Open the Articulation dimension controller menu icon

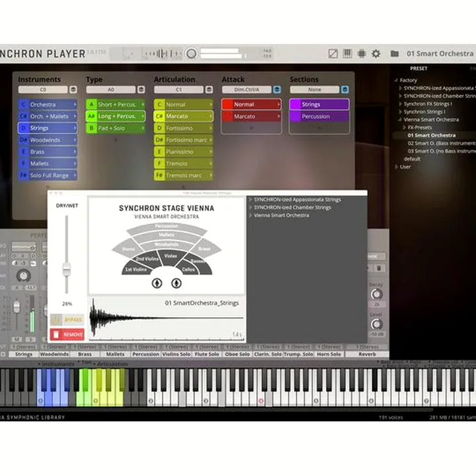point(209,89)
